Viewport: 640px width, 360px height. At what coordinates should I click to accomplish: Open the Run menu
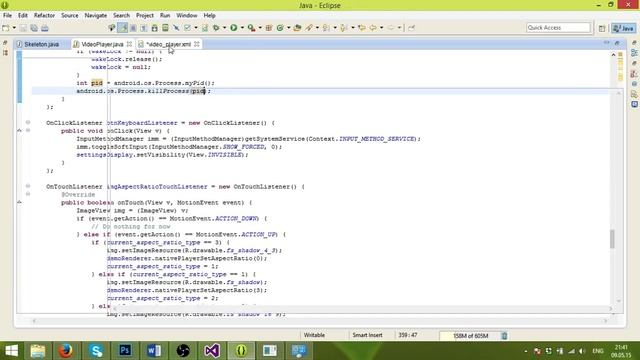165,15
